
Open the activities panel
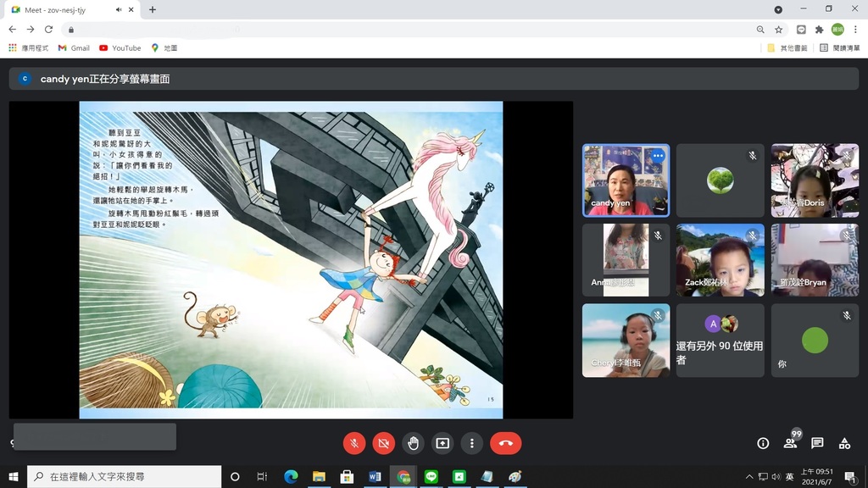click(844, 443)
